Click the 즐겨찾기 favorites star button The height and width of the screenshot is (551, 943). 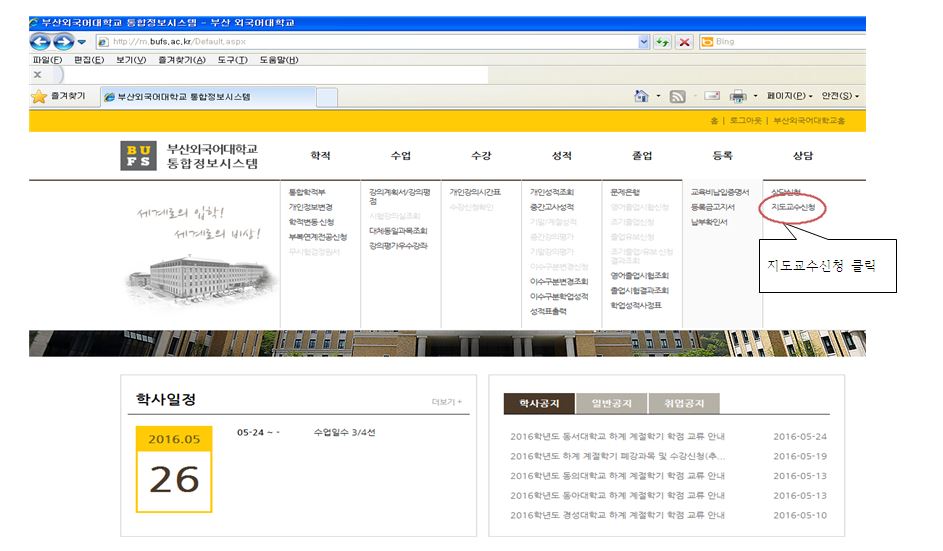(59, 96)
